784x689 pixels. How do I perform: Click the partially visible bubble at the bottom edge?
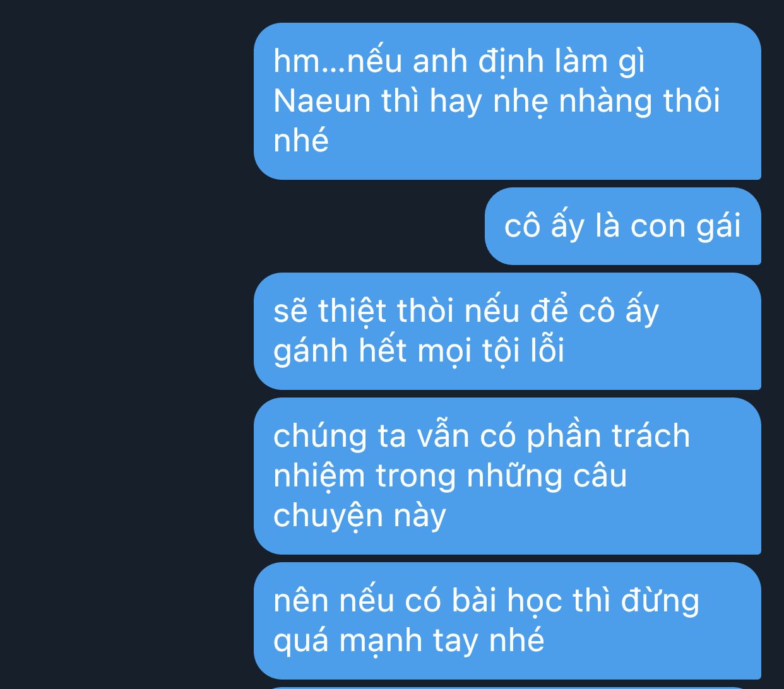[x=508, y=687]
